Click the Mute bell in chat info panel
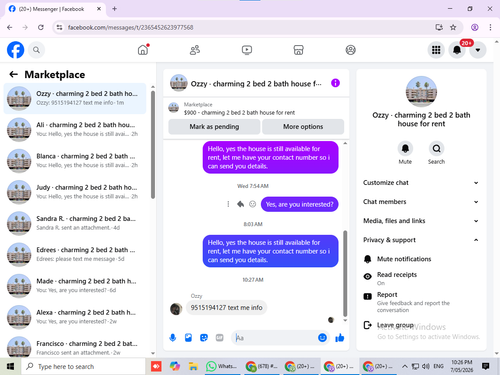This screenshot has width=500, height=375. coord(405,148)
